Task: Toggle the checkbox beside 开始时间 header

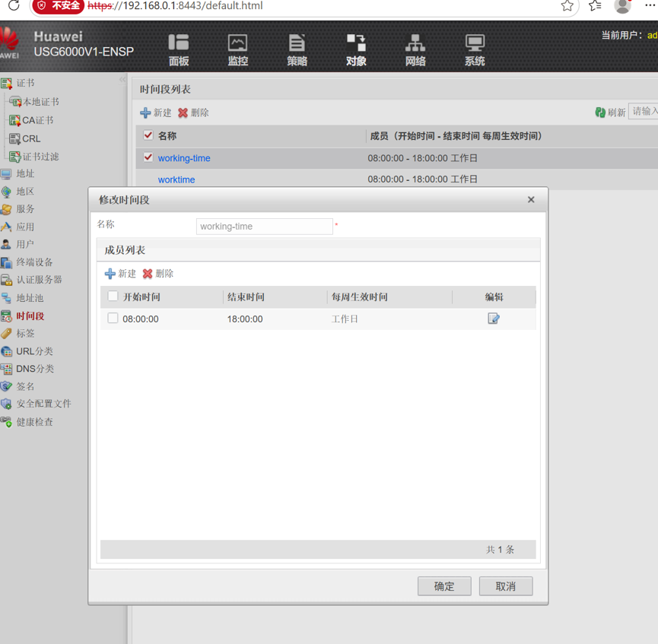Action: click(113, 297)
